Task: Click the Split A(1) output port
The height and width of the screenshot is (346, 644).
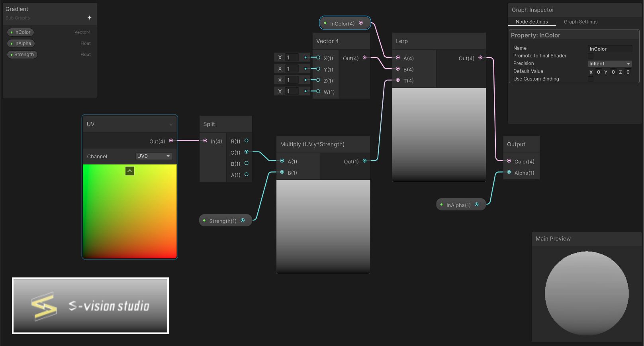Action: (247, 174)
